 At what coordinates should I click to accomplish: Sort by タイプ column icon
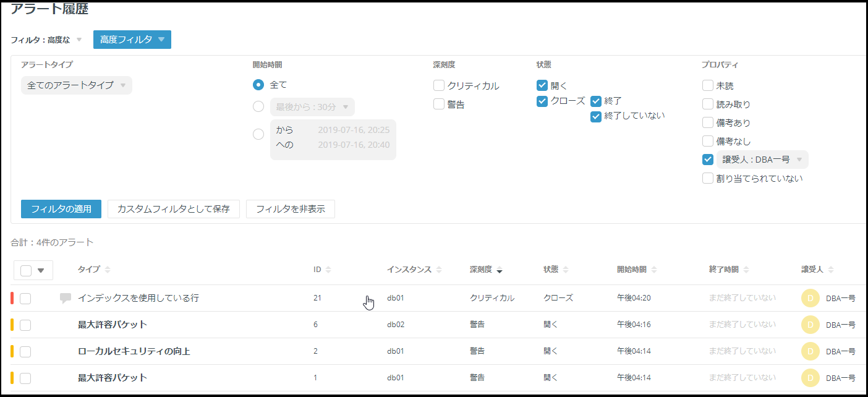point(108,270)
